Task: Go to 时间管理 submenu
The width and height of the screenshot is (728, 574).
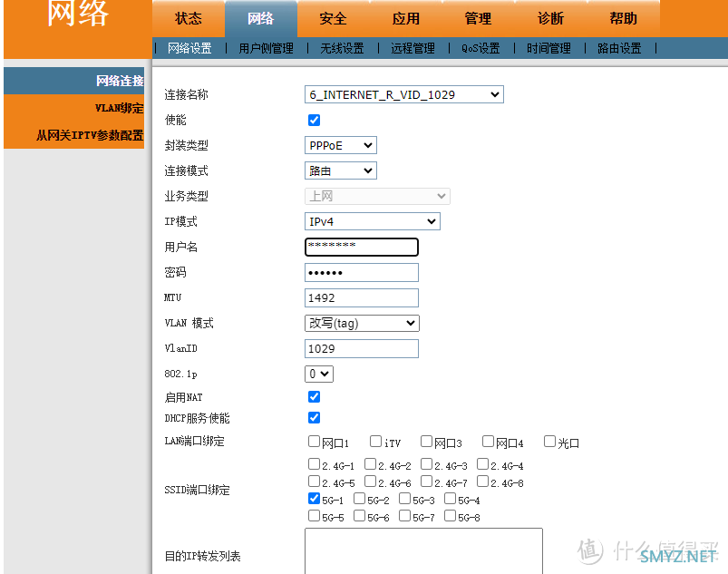Action: coord(548,48)
